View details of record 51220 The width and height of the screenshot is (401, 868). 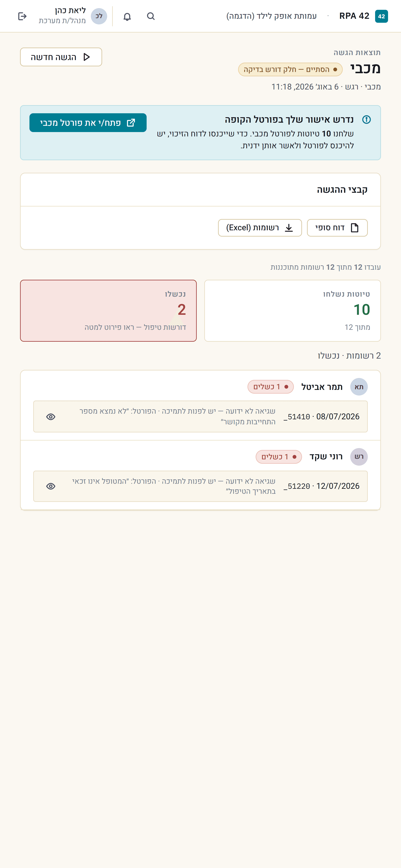point(51,486)
